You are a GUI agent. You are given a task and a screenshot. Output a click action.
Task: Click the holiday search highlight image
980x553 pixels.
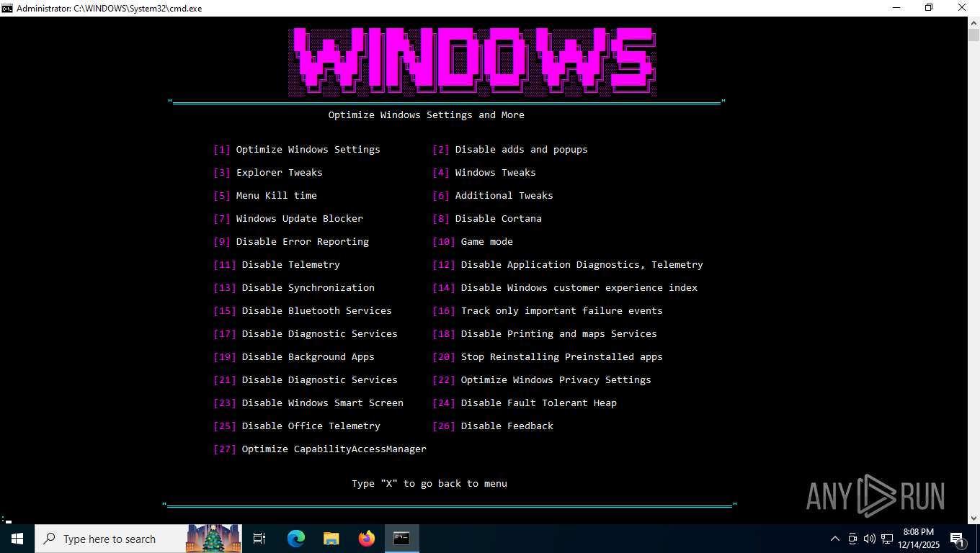pos(213,539)
